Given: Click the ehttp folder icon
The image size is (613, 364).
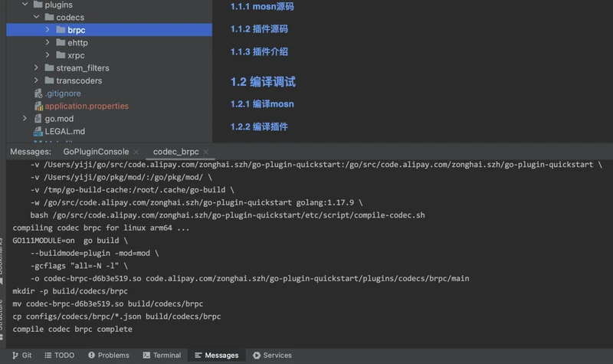Looking at the screenshot, I should [61, 42].
